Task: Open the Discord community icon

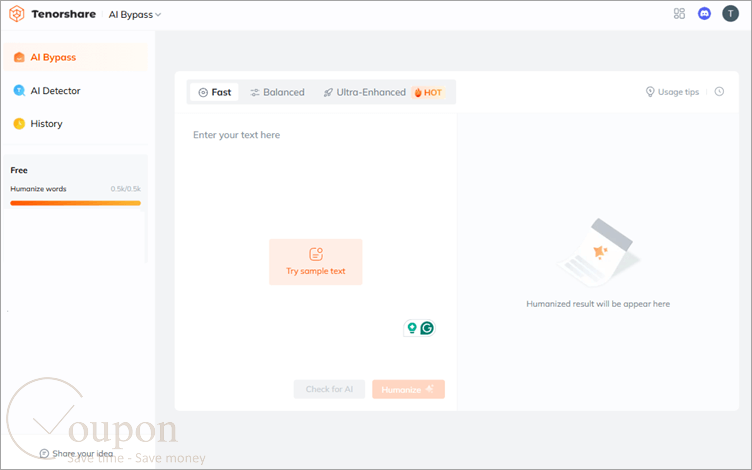Action: pos(704,13)
